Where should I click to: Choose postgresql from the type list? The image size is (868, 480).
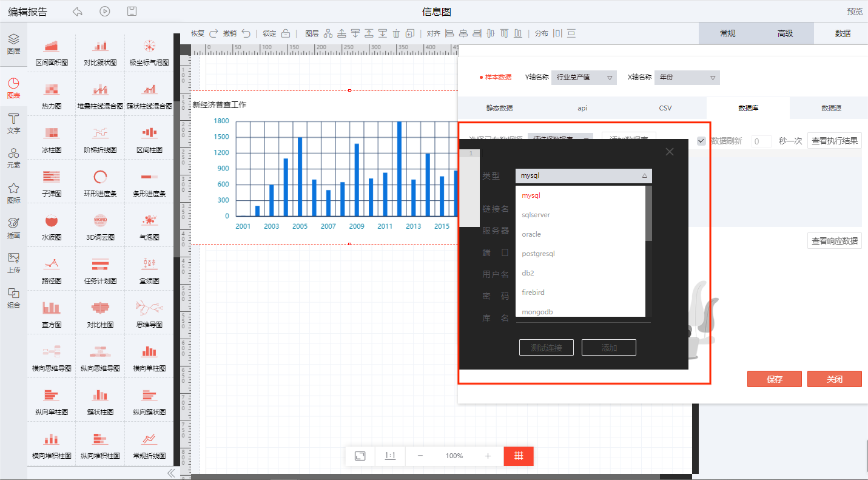[x=580, y=254]
